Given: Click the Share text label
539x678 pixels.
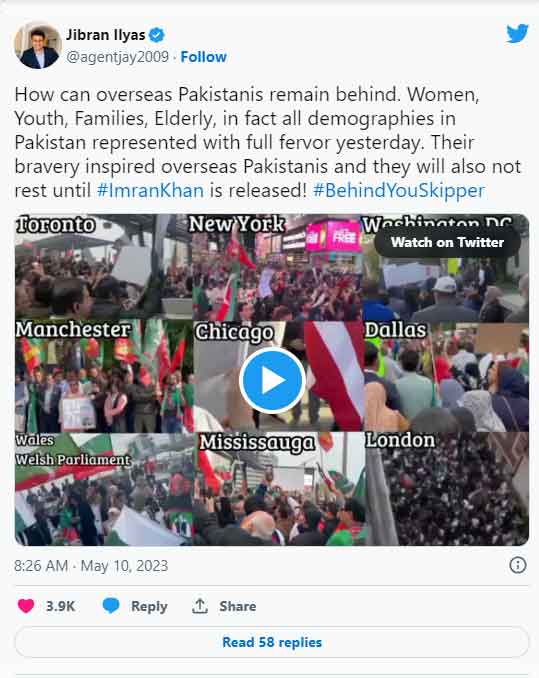Looking at the screenshot, I should [237, 606].
